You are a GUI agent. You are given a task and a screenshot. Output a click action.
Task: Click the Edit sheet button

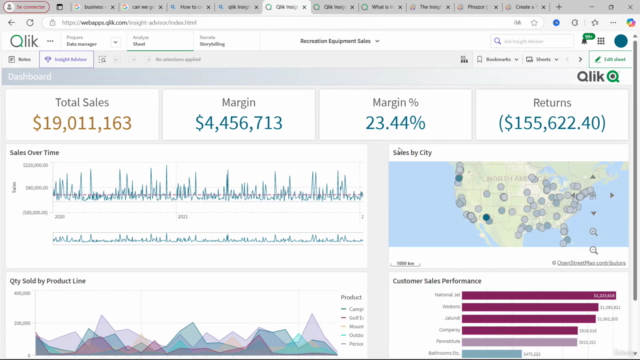pyautogui.click(x=611, y=60)
